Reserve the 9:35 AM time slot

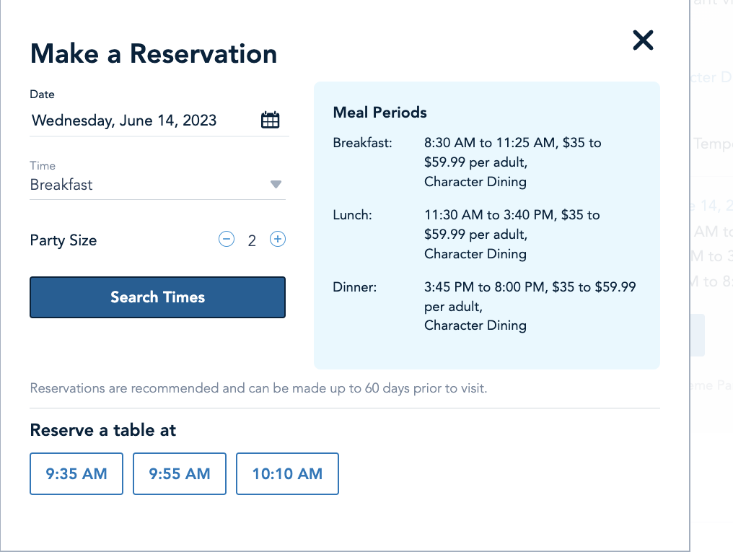[x=76, y=474]
